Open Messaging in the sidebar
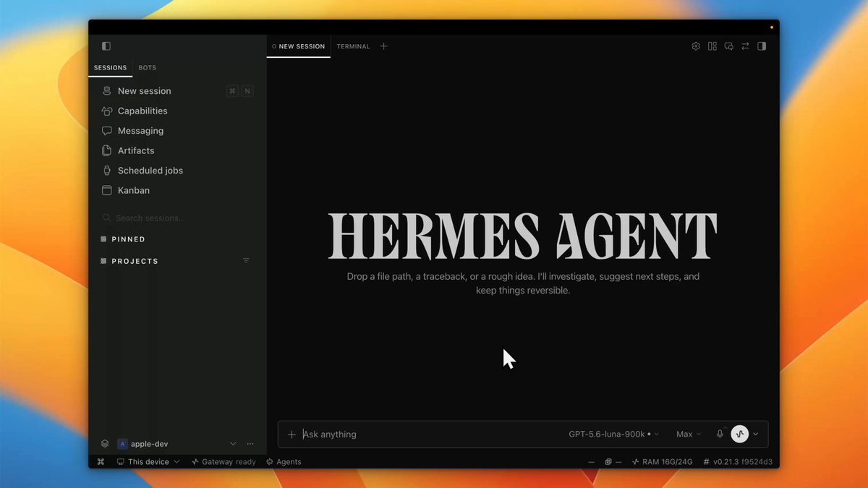This screenshot has height=488, width=868. pos(177,131)
